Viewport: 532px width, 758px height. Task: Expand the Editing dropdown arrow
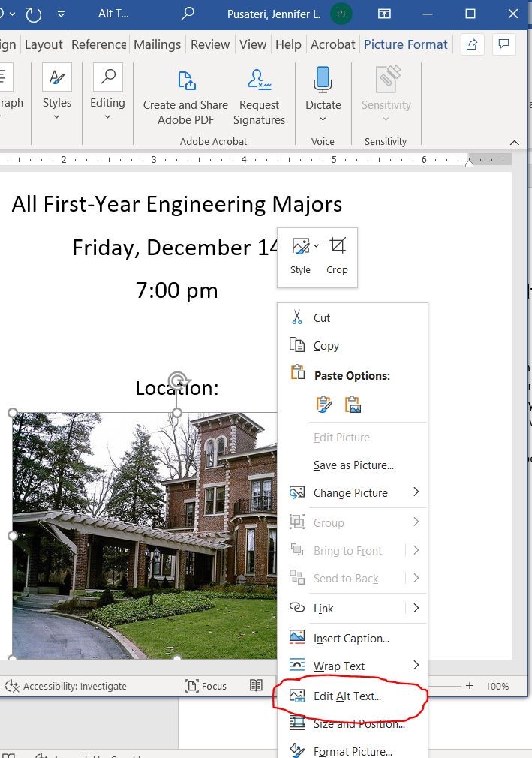pos(107,117)
